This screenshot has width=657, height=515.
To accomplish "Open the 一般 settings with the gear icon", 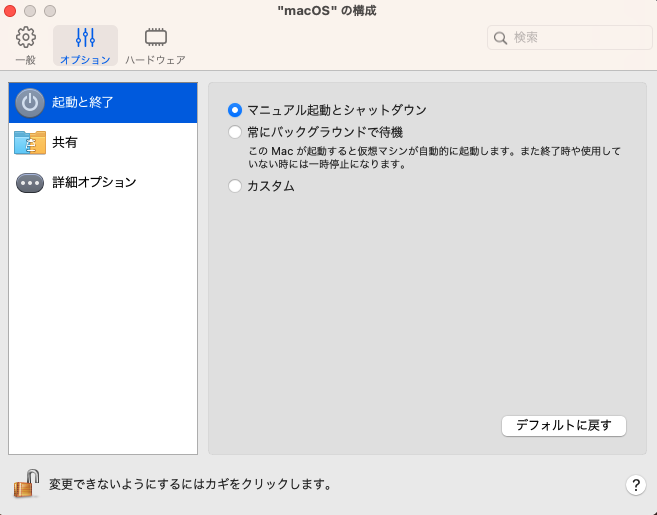I will [26, 38].
